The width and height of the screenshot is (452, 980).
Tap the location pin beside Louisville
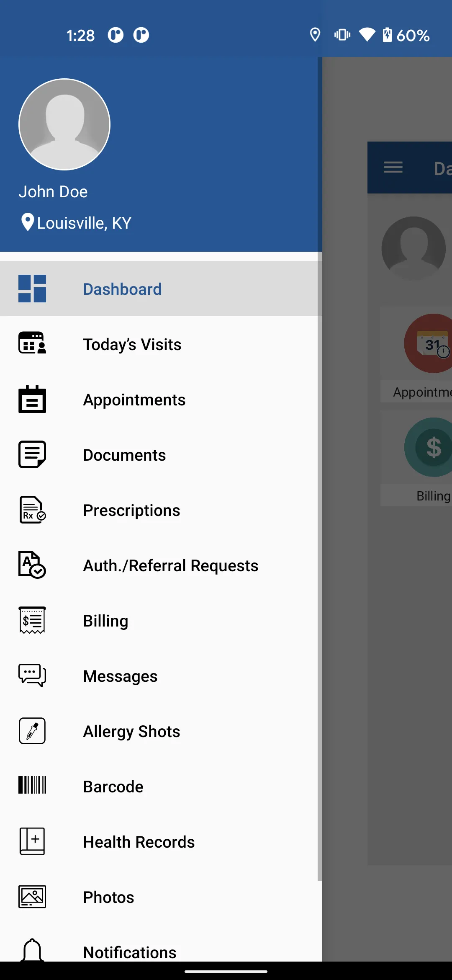click(28, 222)
